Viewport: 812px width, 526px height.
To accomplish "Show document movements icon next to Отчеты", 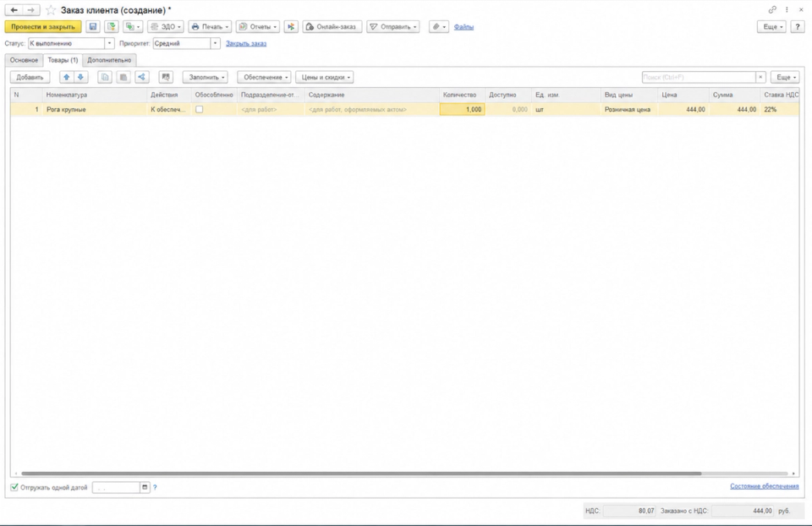I will (291, 26).
